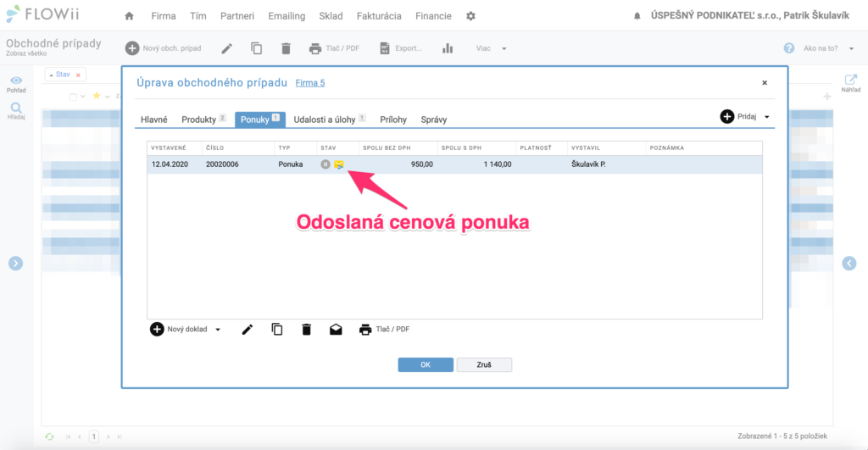Open the Fakturácia menu
The height and width of the screenshot is (450, 868).
click(379, 16)
